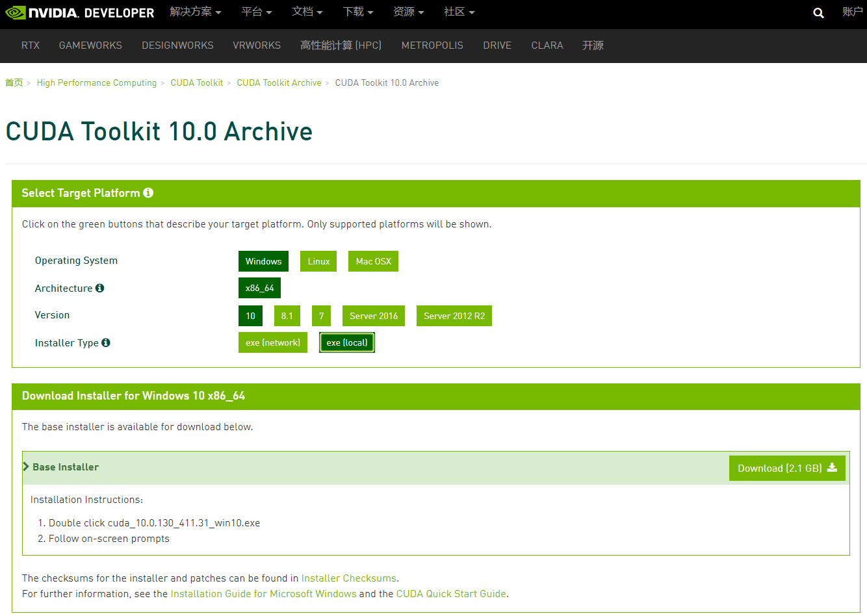Screen dimensions: 867x616
Task: Select the x86_64 architecture button
Action: 259,288
